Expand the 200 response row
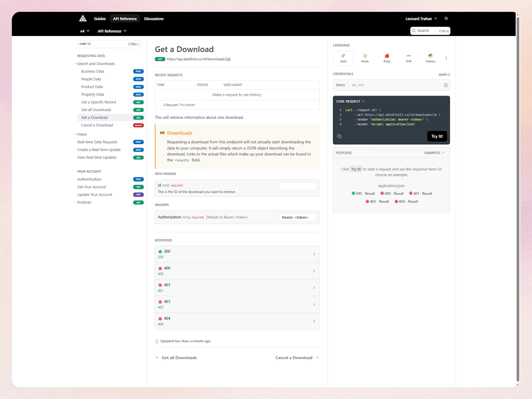Viewport: 532px width, 399px height. (x=237, y=254)
